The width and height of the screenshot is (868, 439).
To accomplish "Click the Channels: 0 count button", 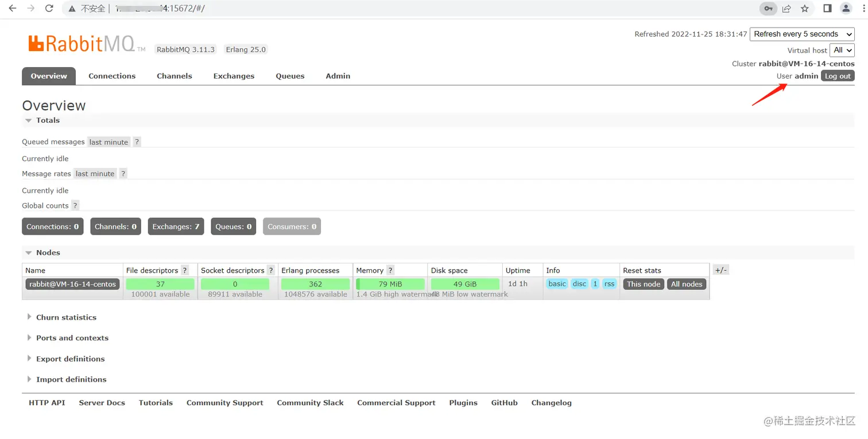I will (115, 227).
